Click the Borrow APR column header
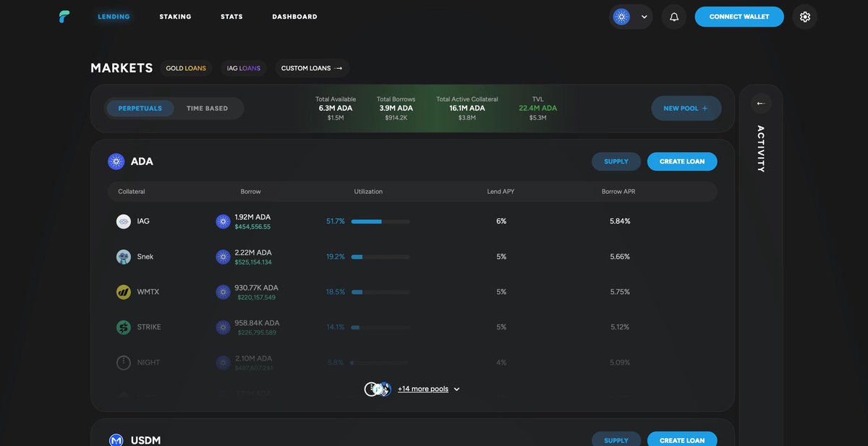 (618, 192)
